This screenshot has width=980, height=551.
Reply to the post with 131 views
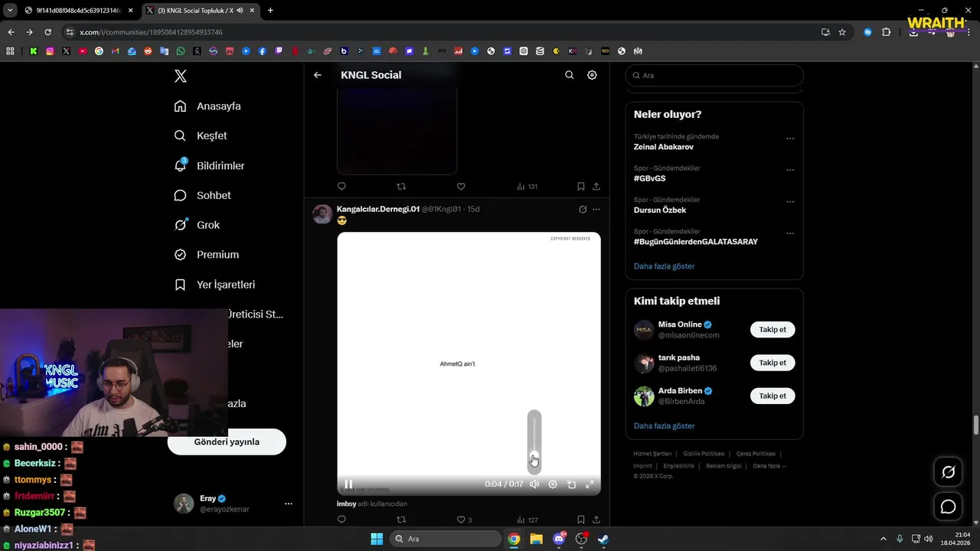[341, 186]
